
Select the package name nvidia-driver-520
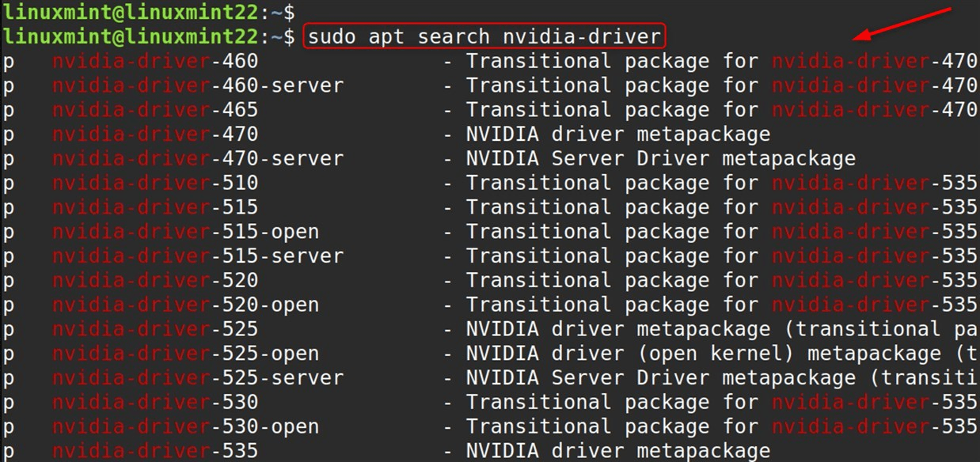155,281
